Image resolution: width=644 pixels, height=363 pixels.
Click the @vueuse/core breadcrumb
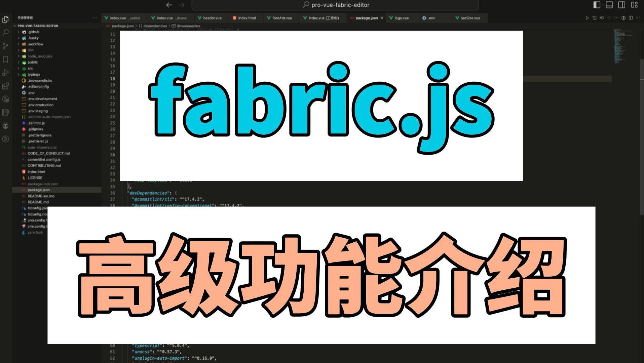[188, 26]
